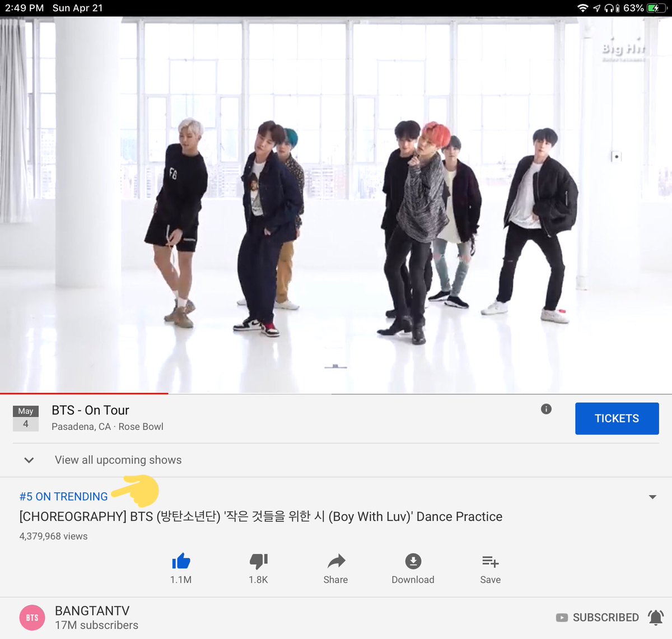Open the #5 ON TRENDING link
672x639 pixels.
(64, 497)
